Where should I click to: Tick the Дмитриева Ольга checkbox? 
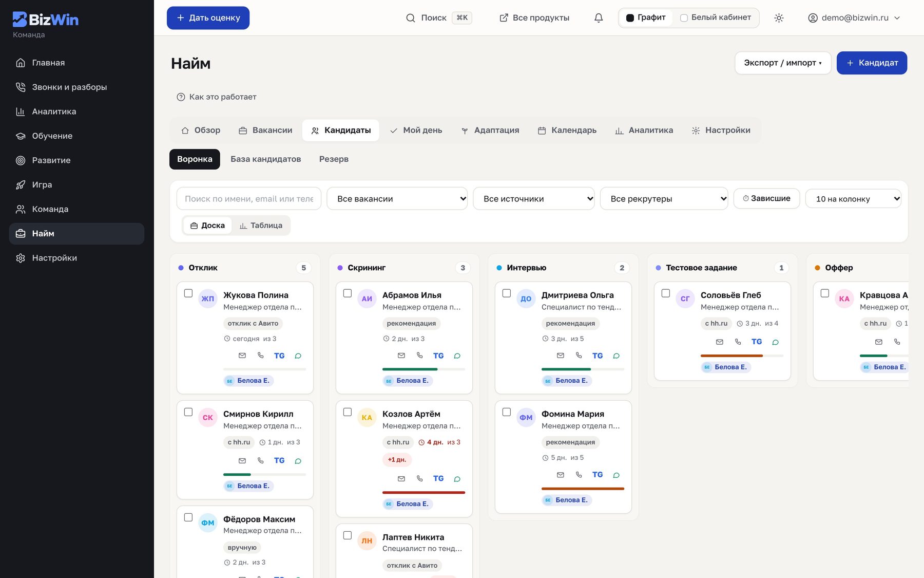(x=507, y=293)
